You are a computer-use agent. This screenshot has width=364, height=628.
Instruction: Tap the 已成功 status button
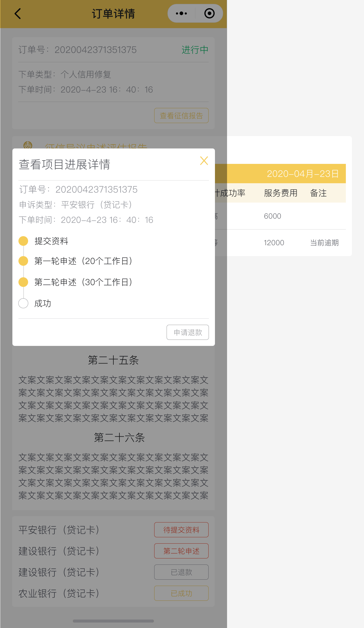[x=181, y=593]
